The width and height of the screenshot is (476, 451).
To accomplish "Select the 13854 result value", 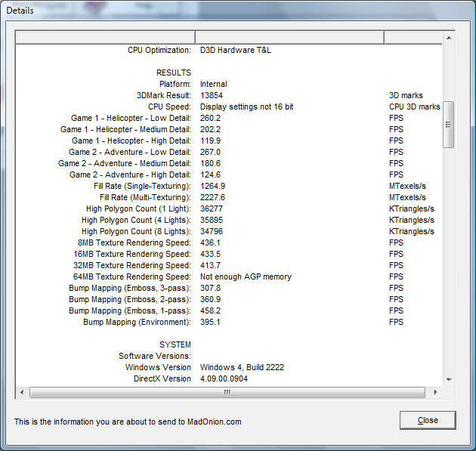I will pos(212,96).
